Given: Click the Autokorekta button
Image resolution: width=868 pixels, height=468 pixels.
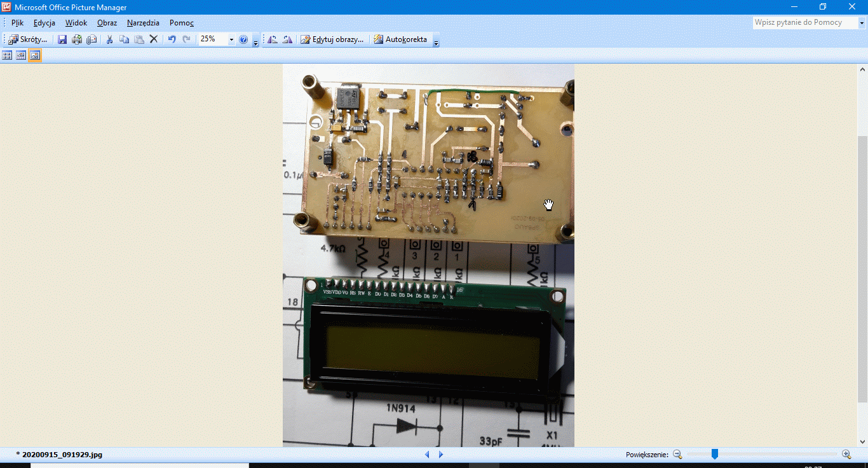Looking at the screenshot, I should click(x=400, y=39).
